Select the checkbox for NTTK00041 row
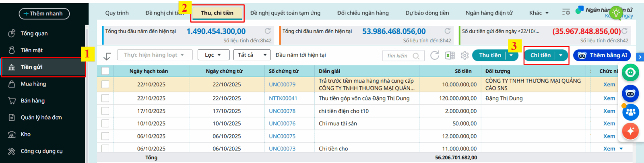This screenshot has height=163, width=644. (x=105, y=98)
